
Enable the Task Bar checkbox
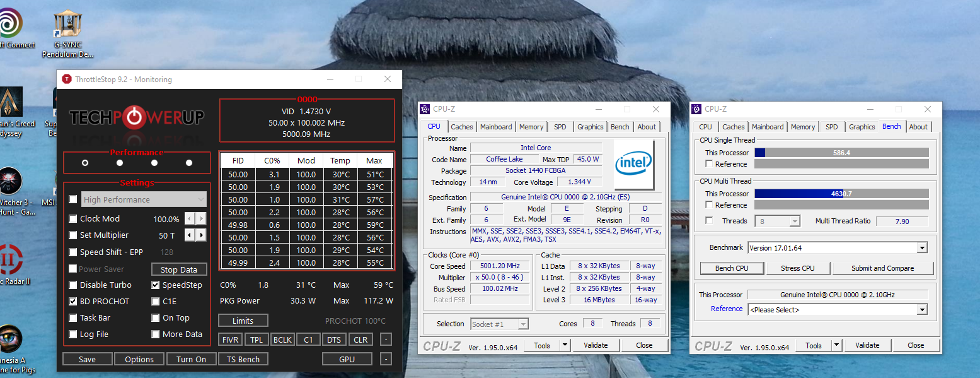[73, 318]
